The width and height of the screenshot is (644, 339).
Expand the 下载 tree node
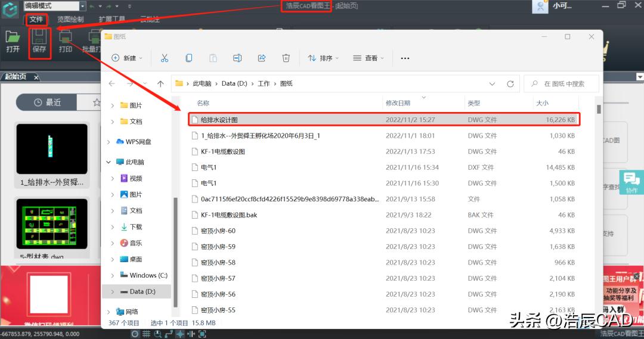coord(113,227)
